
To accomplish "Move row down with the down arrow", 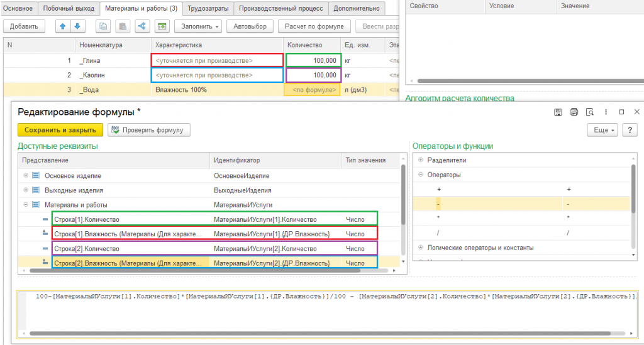I will pos(77,26).
